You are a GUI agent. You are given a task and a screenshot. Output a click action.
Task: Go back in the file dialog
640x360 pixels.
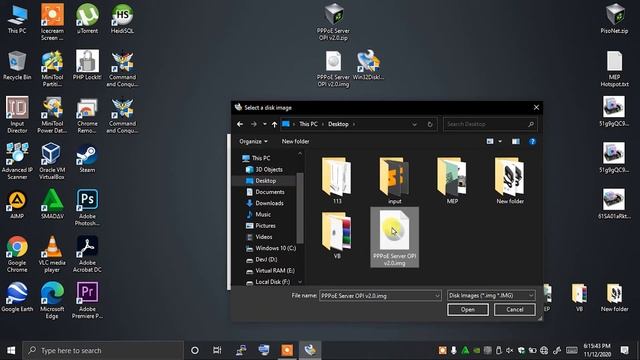(240, 124)
